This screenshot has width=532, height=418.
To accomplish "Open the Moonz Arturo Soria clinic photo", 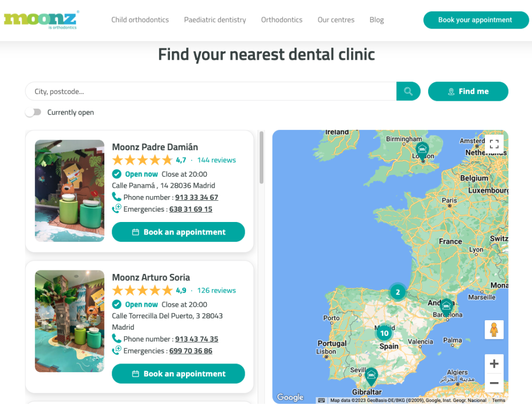I will [70, 321].
